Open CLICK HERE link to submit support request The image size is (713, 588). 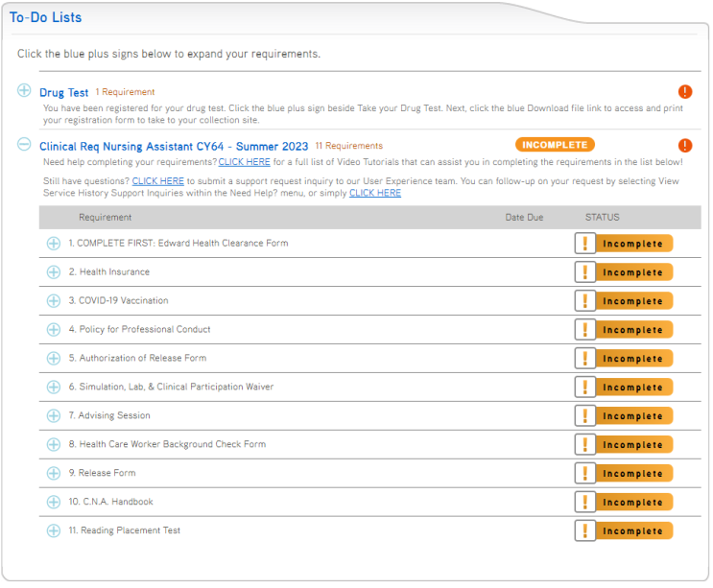157,181
